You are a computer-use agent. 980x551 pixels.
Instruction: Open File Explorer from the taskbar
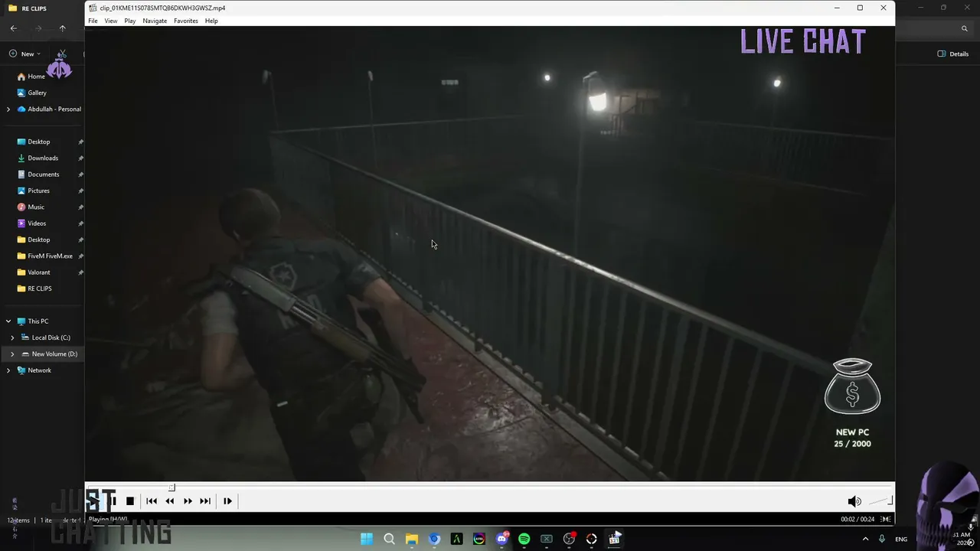coord(411,539)
